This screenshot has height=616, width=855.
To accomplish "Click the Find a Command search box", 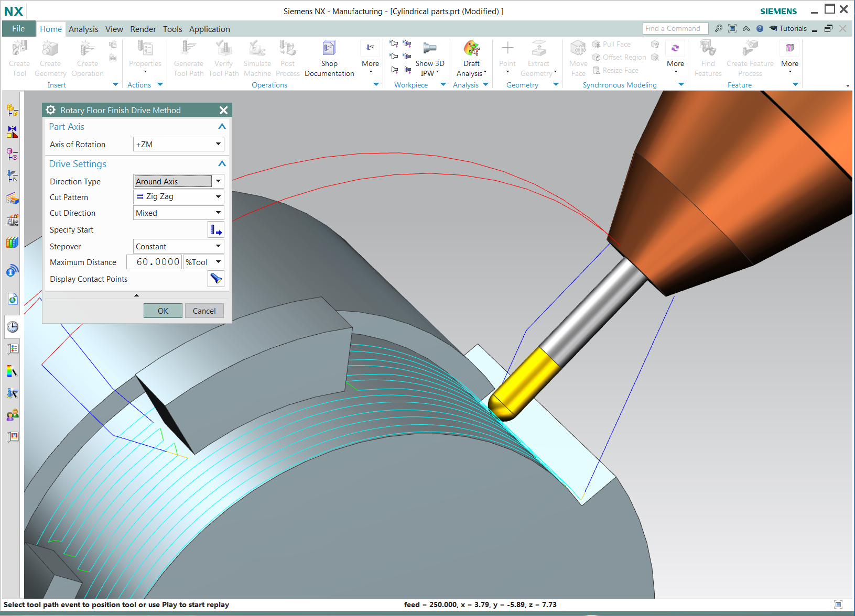I will [x=675, y=29].
